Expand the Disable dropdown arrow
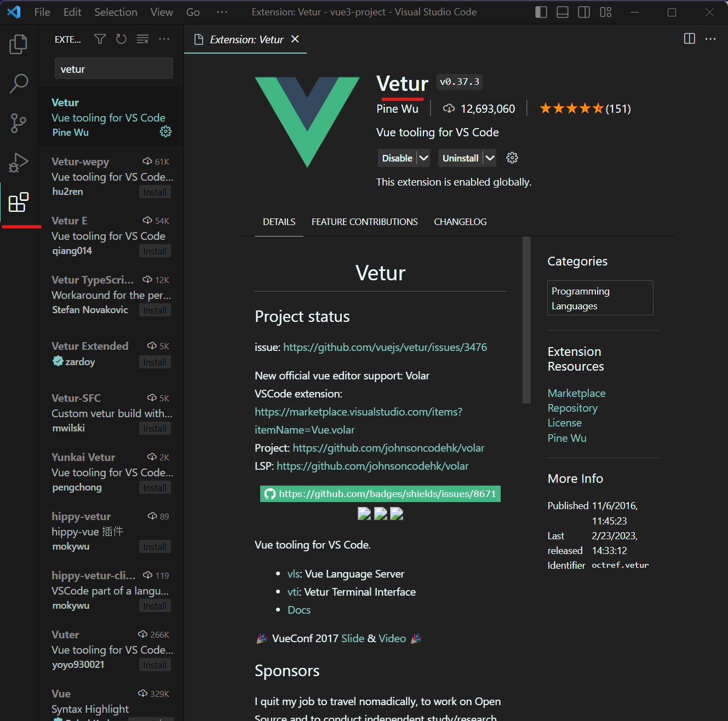Image resolution: width=728 pixels, height=721 pixels. (x=423, y=158)
